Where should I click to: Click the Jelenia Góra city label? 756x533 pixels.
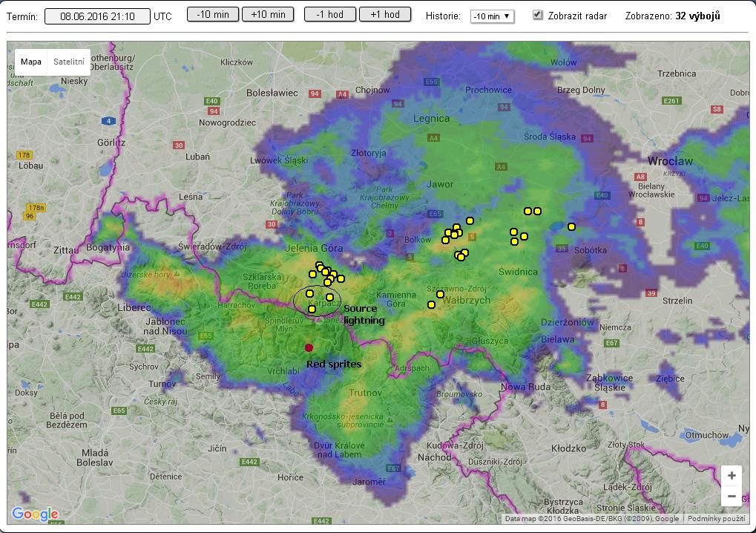click(314, 248)
